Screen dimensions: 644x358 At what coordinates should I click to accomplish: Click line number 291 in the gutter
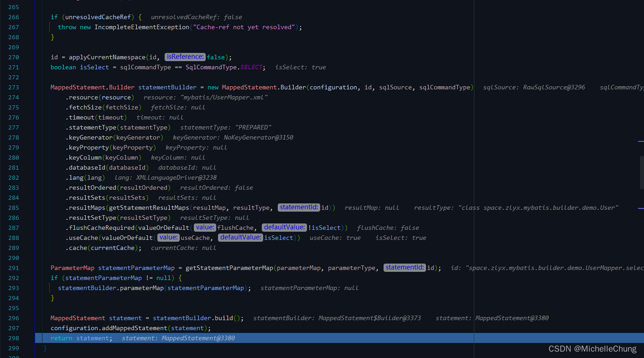point(14,268)
